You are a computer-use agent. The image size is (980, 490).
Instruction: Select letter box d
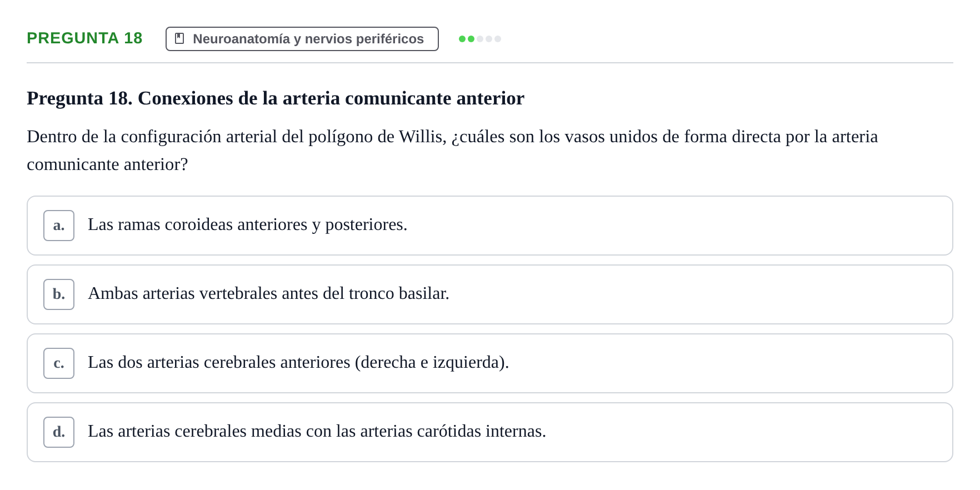click(59, 432)
